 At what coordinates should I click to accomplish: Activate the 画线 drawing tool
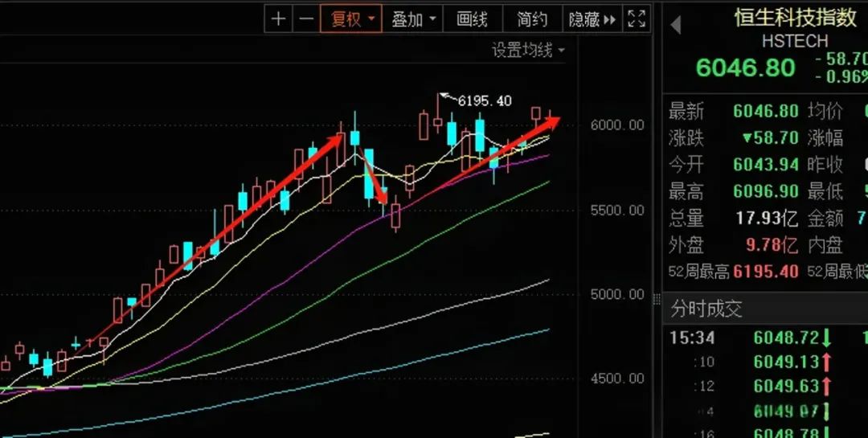472,19
